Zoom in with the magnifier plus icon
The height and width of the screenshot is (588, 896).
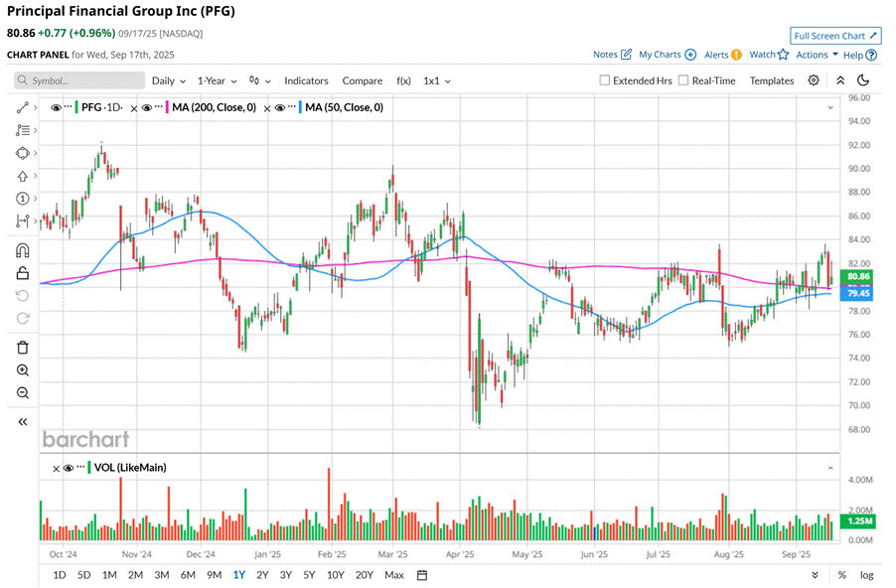(22, 370)
